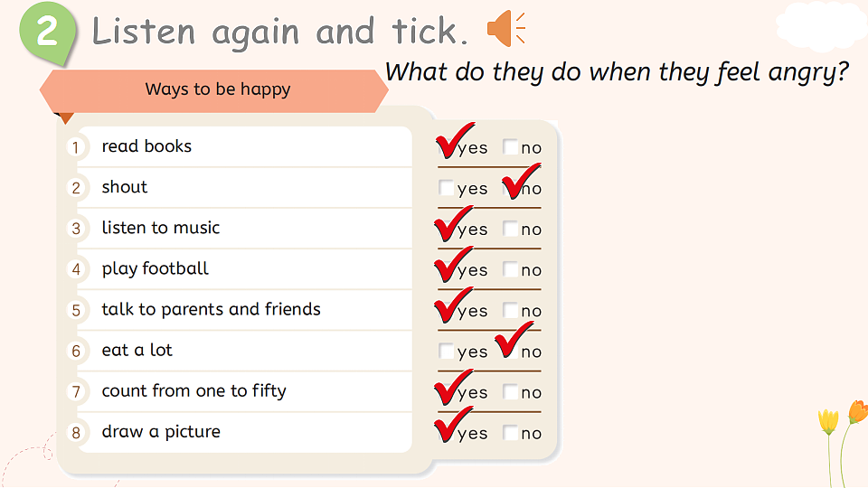Click the red tick for draw a picture
The image size is (868, 488).
coord(453,425)
